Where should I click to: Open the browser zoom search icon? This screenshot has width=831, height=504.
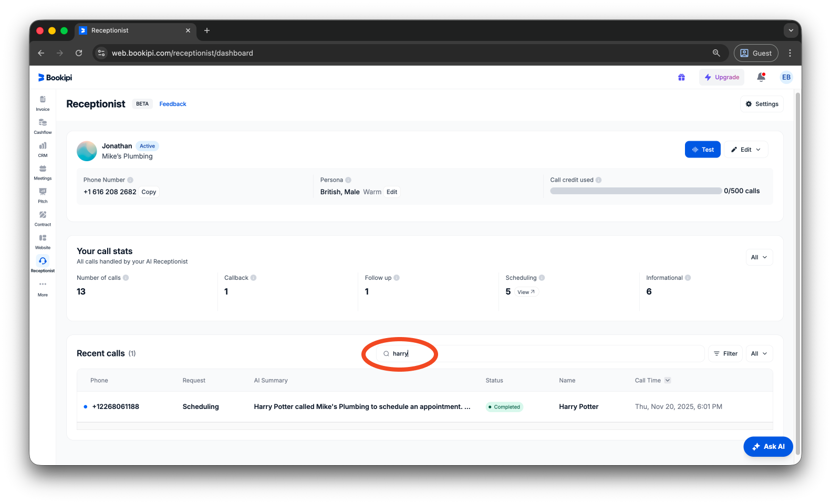[716, 53]
